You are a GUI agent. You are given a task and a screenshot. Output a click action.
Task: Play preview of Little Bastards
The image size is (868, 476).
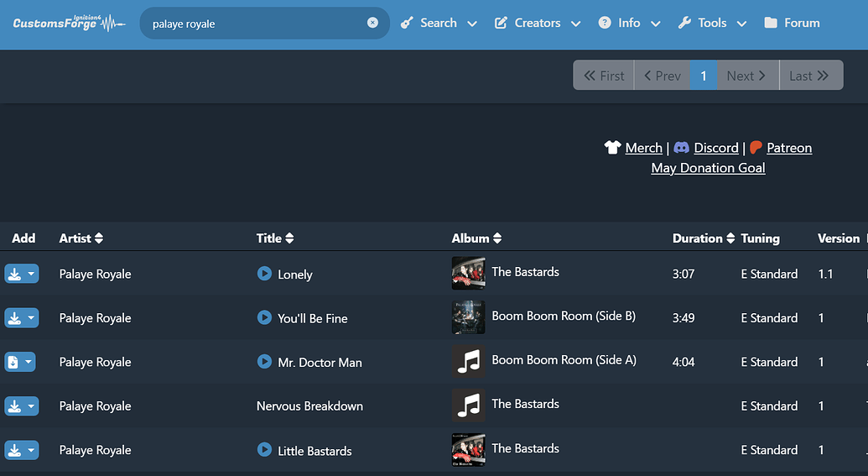coord(264,450)
